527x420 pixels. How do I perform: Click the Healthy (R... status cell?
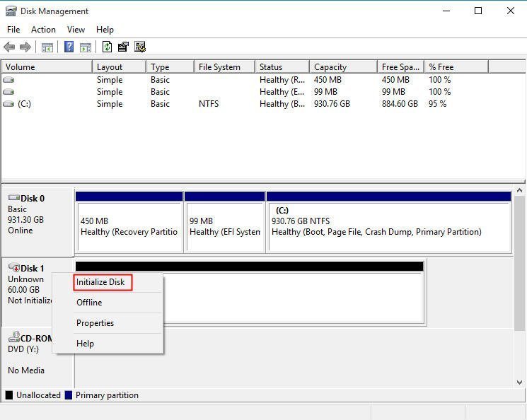[x=282, y=80]
